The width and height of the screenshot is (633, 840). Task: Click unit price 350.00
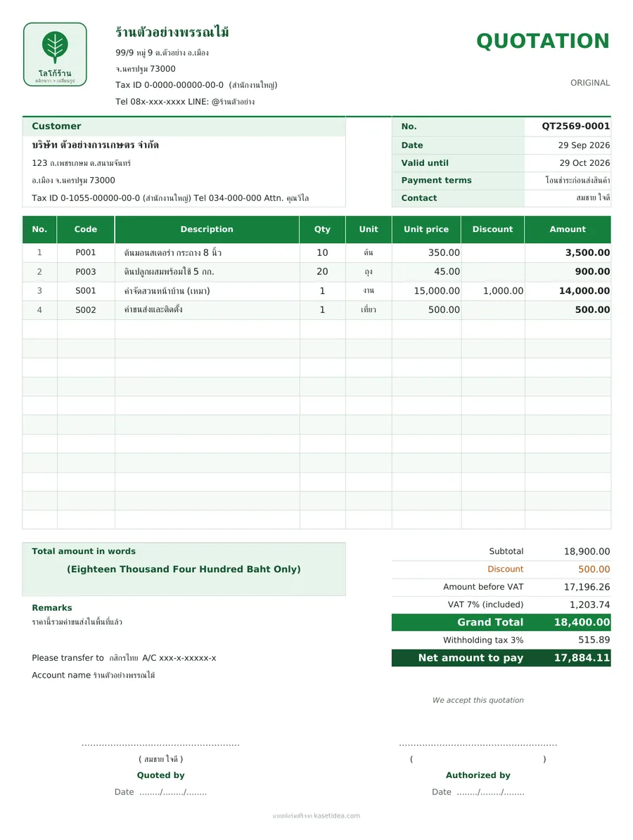pyautogui.click(x=444, y=253)
